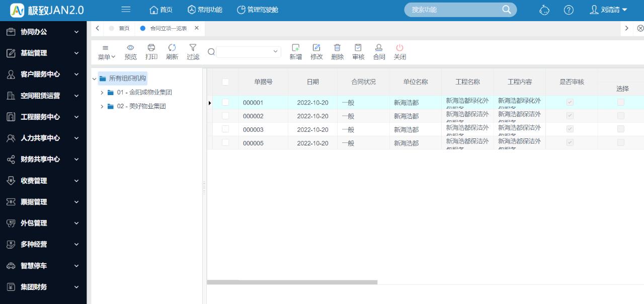Click the 修改 edit icon
644x304 pixels.
(x=316, y=48)
